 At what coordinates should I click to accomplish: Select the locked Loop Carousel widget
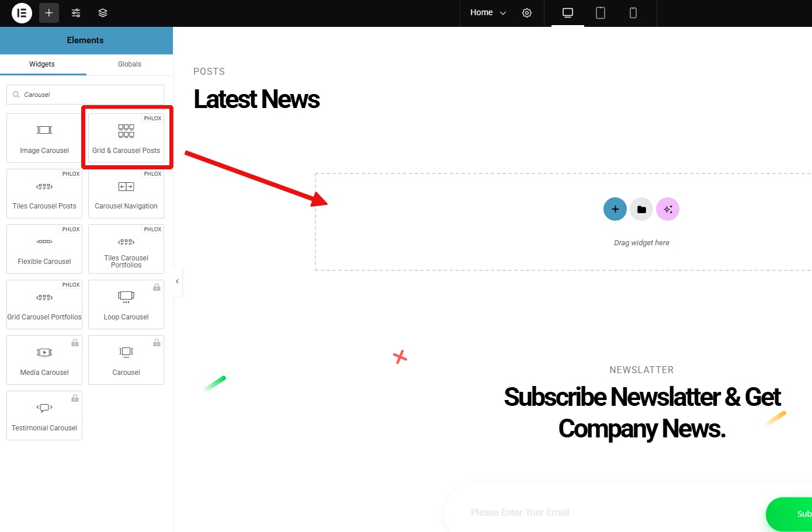point(126,305)
